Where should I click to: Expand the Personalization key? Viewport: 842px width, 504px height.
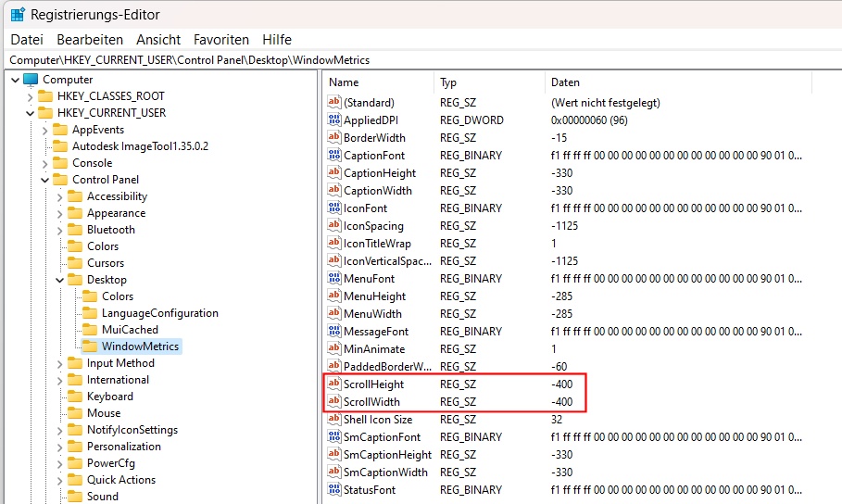click(x=59, y=447)
